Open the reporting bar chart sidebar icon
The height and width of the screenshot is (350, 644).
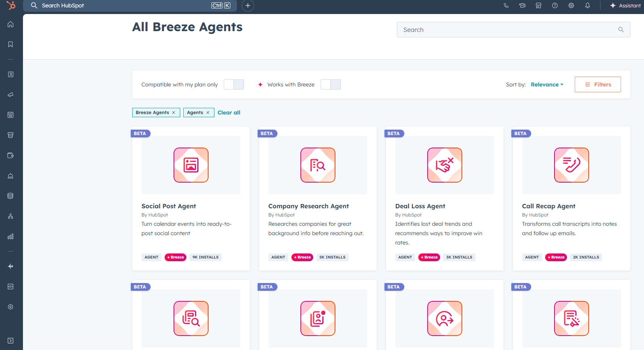(11, 236)
